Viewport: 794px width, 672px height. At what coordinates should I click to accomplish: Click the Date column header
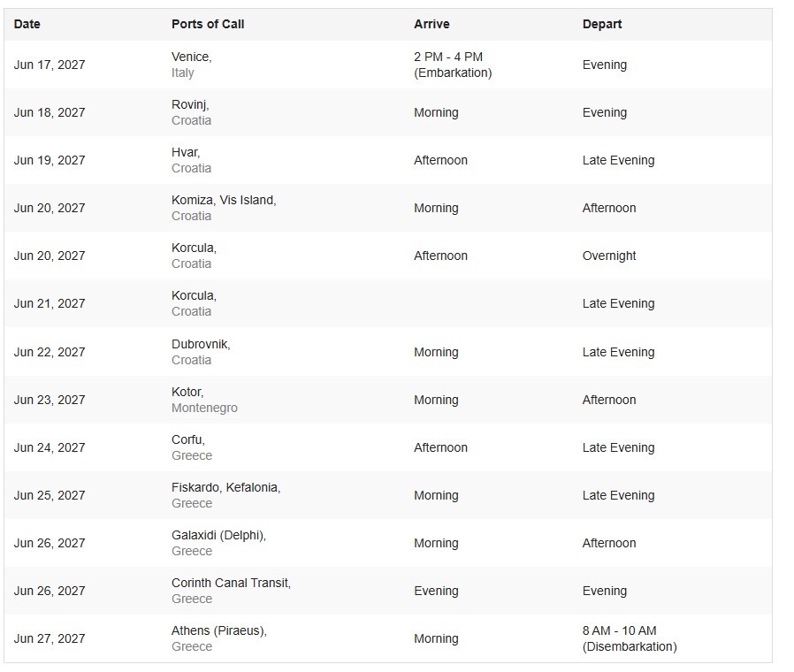[x=27, y=24]
